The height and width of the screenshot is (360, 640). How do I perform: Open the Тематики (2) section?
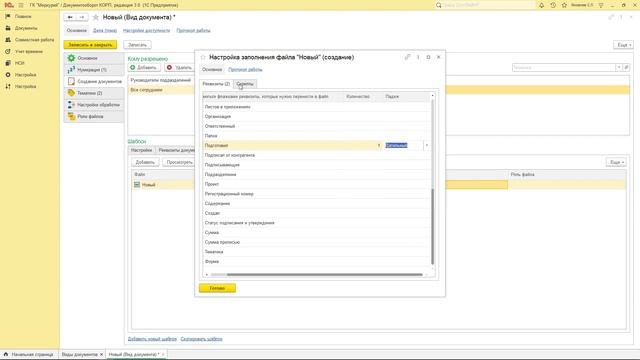[94, 93]
